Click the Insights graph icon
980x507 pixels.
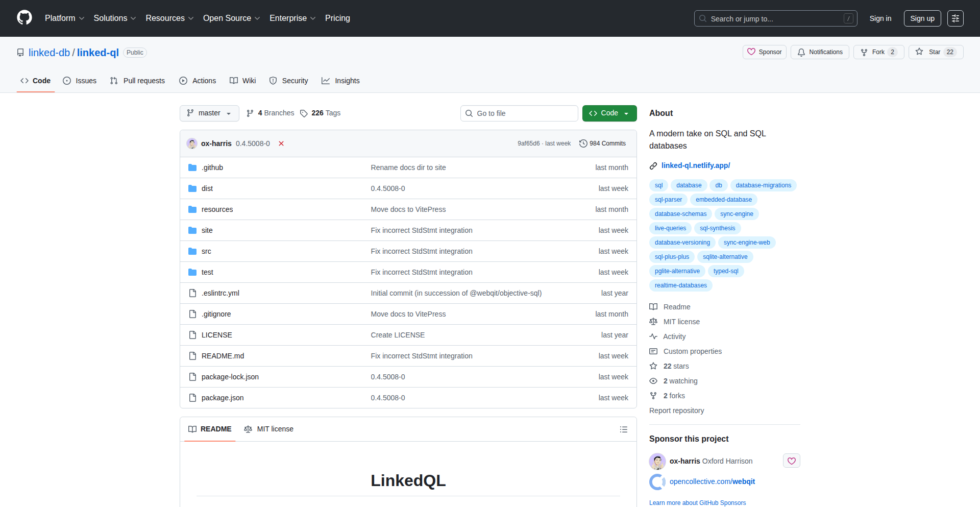pyautogui.click(x=326, y=81)
